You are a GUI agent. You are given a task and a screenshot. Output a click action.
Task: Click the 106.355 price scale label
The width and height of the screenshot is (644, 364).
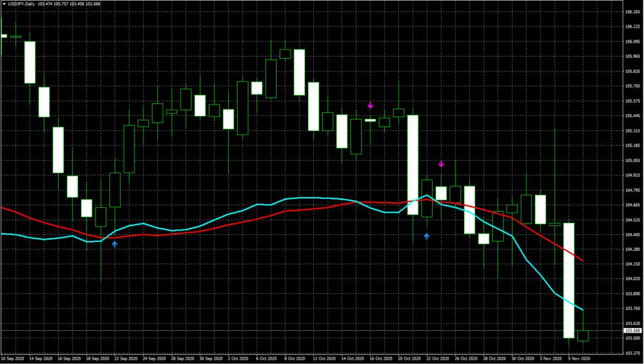click(632, 12)
